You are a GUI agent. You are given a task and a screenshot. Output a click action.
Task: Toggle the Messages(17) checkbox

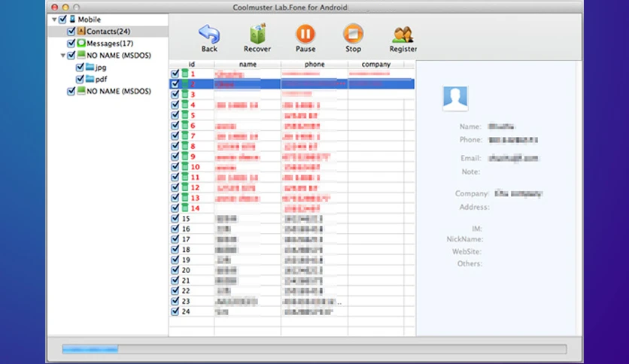[x=71, y=43]
